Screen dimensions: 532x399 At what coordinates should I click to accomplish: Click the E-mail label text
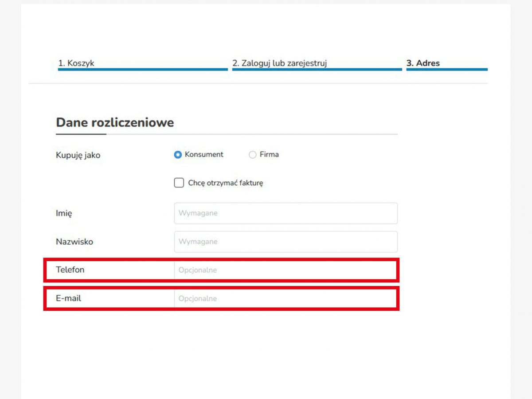[x=69, y=298]
